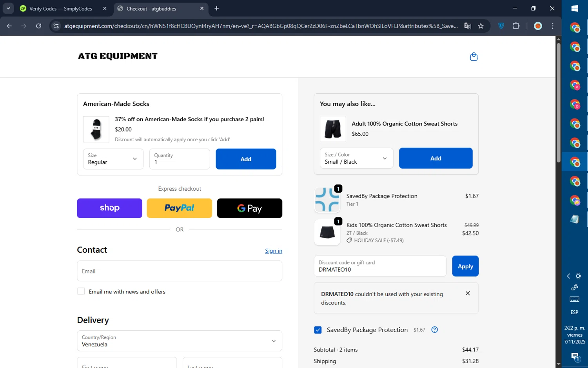The image size is (588, 368).
Task: Open Chrome three-dot menu
Action: [553, 26]
